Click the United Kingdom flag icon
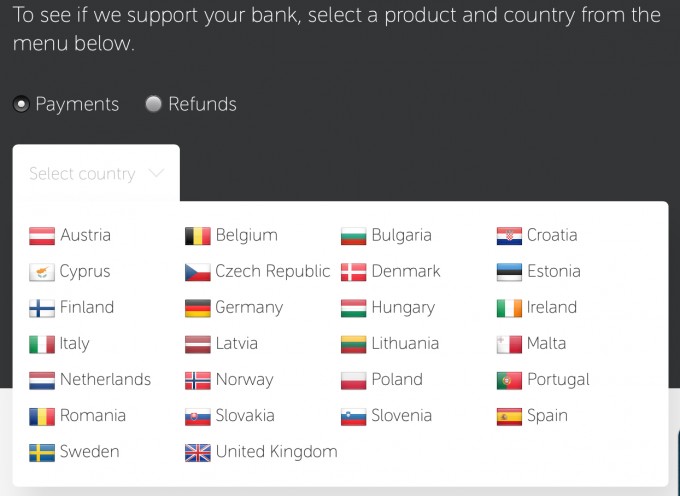Viewport: 680px width, 496px height. [x=198, y=453]
